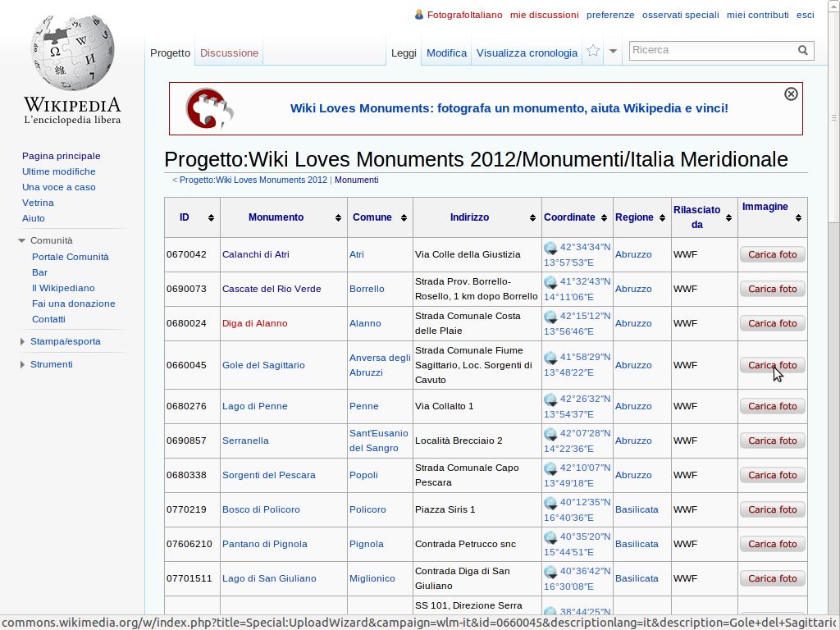This screenshot has width=840, height=630.
Task: Click the Wikipedia globe logo
Action: (72, 52)
